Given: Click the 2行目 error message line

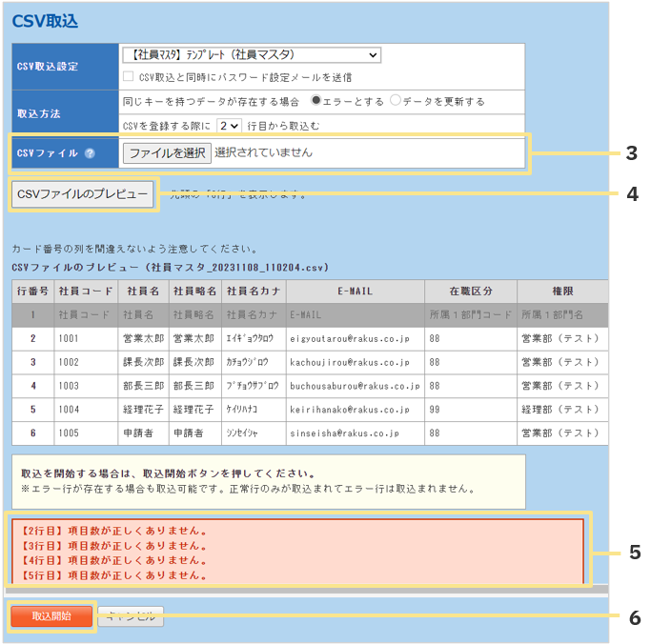Looking at the screenshot, I should (114, 531).
